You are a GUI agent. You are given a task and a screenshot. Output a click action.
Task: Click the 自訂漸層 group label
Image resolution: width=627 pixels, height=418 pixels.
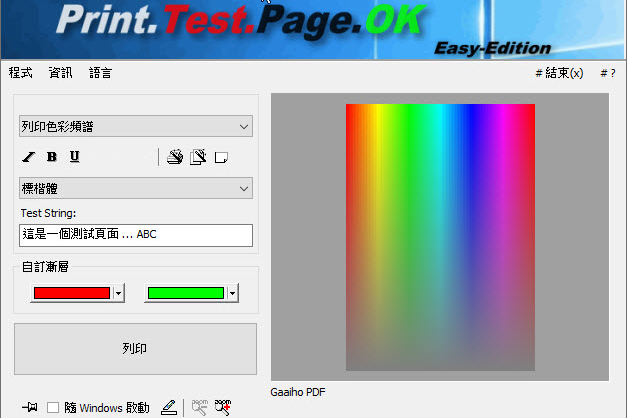[x=45, y=266]
